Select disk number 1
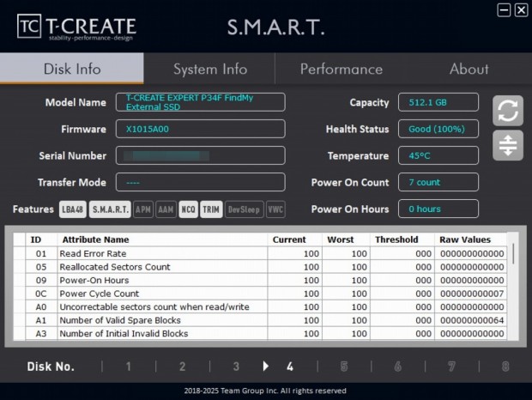Viewport: 532px width, 400px height. (129, 367)
